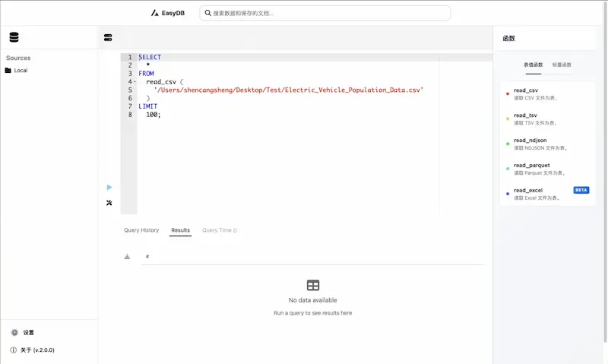
Task: Click the About info icon
Action: [14, 350]
